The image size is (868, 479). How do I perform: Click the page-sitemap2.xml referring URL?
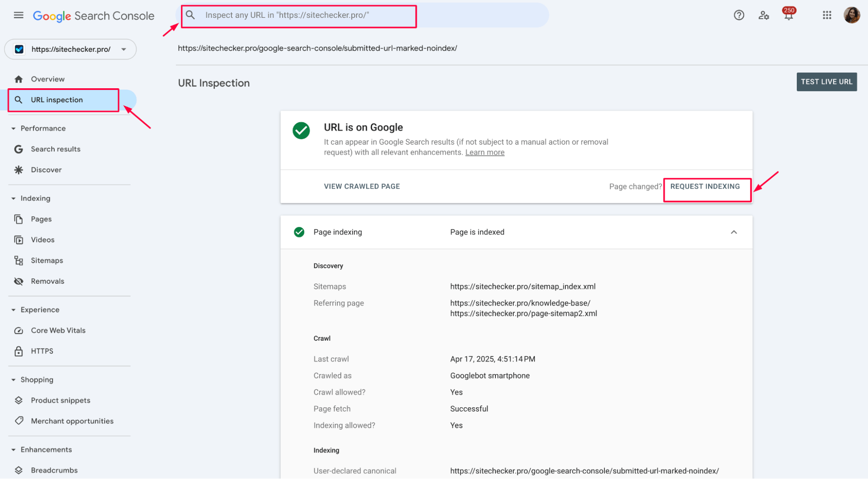[524, 313]
